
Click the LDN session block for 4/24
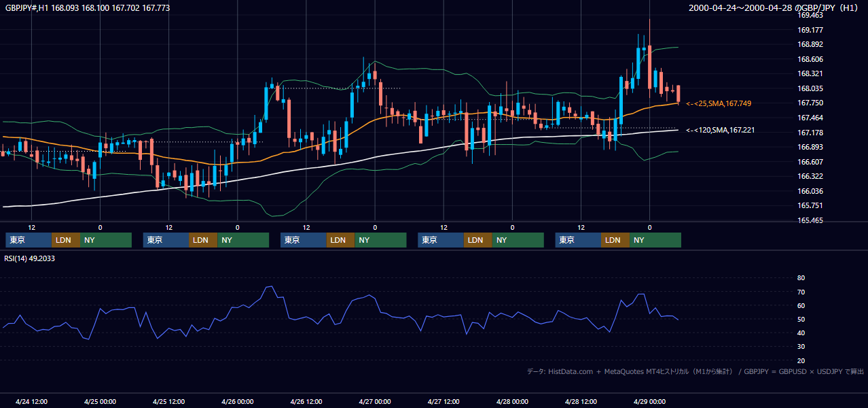tap(66, 240)
